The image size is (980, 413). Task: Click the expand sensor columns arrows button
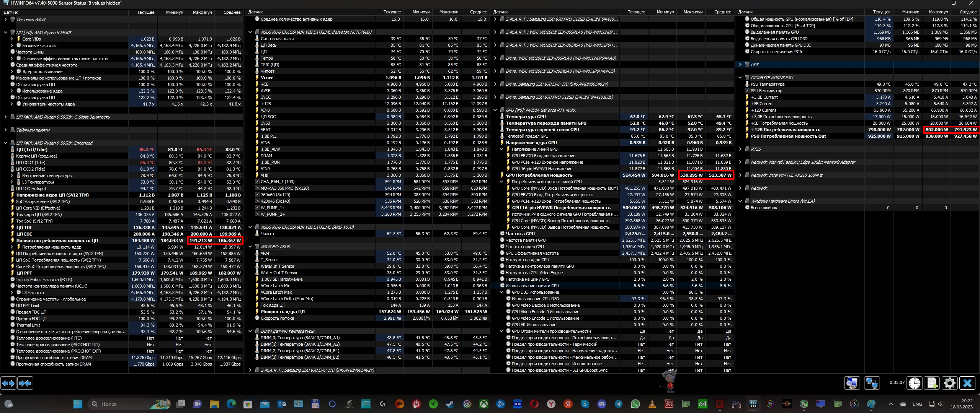9,383
